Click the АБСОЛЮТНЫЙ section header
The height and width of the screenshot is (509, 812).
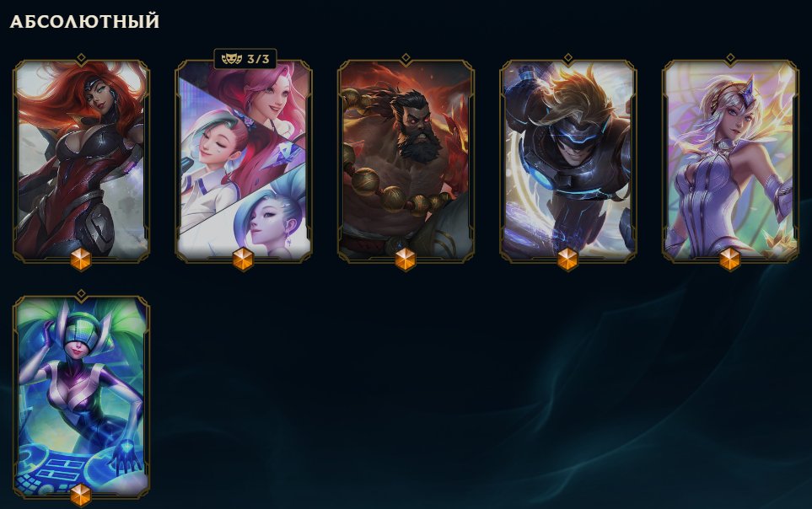(x=84, y=22)
